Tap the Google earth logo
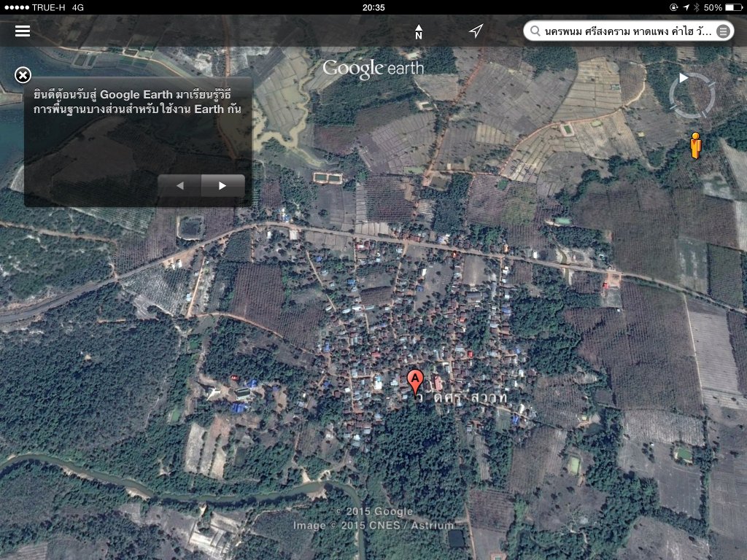Screen dimensions: 747x560 click(x=373, y=69)
